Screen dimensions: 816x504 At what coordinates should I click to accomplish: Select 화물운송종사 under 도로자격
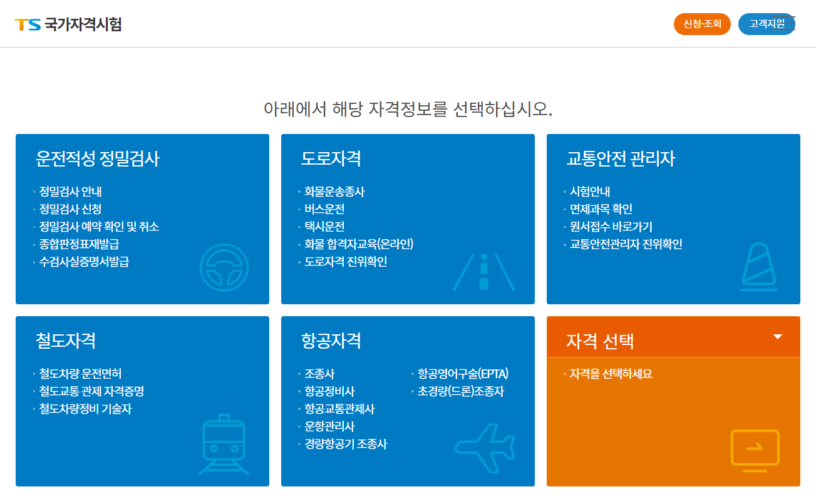[x=334, y=192]
